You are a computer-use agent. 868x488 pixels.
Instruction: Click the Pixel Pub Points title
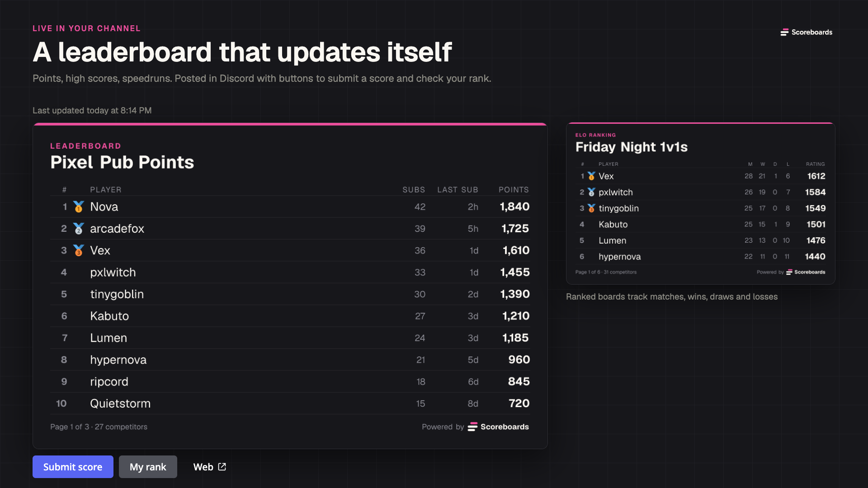point(122,162)
